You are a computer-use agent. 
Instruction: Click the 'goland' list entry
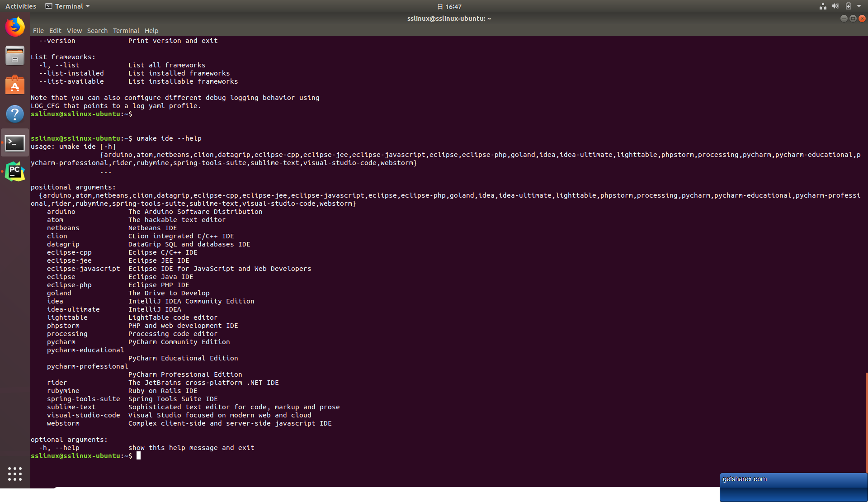(x=59, y=293)
